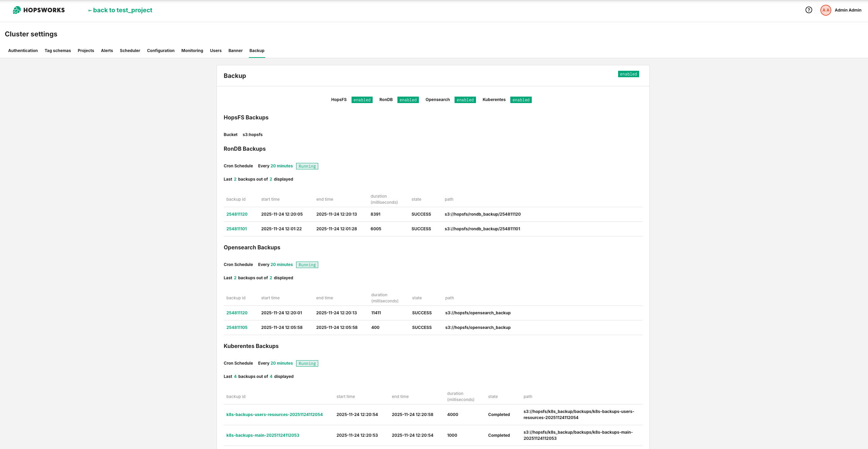Toggle the HopsFS enabled badge

[x=362, y=100]
